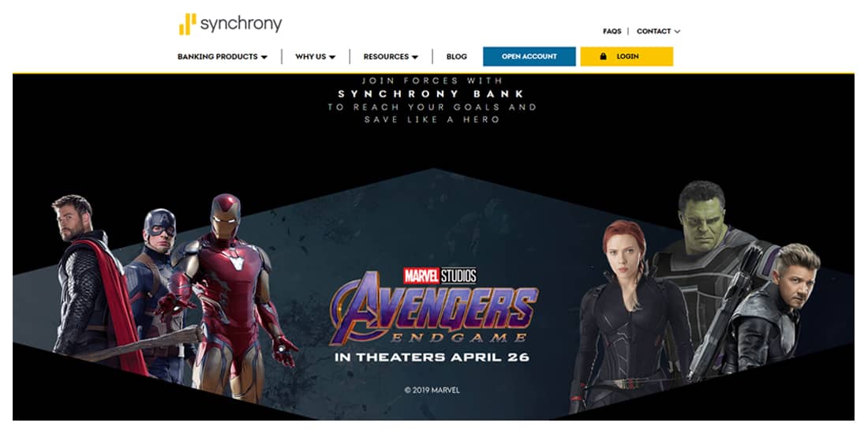Click the Marvel Studios logo

click(440, 275)
